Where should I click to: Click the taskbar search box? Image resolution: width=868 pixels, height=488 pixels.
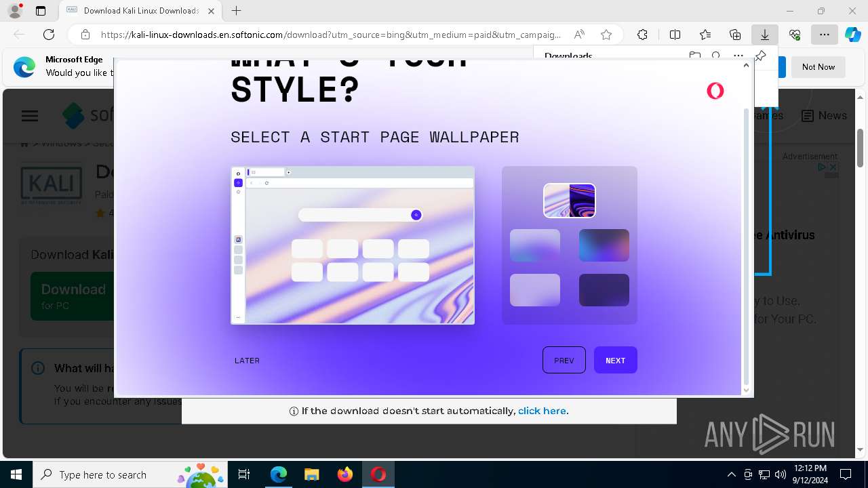pos(130,474)
